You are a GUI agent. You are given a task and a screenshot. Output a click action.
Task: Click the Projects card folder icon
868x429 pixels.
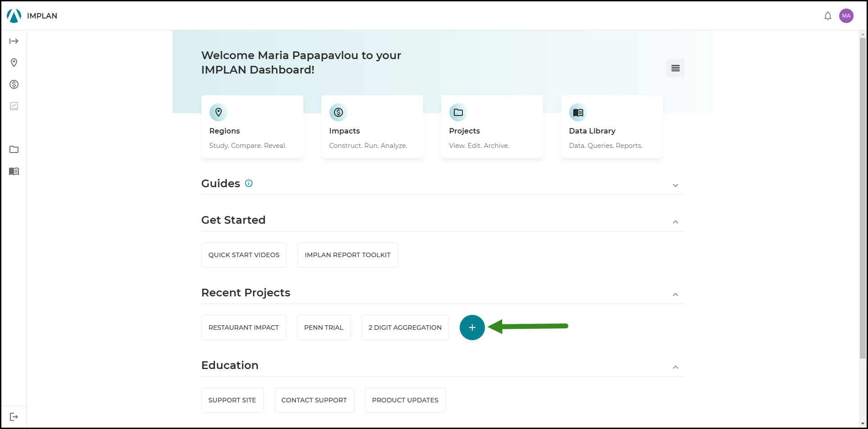coord(458,112)
